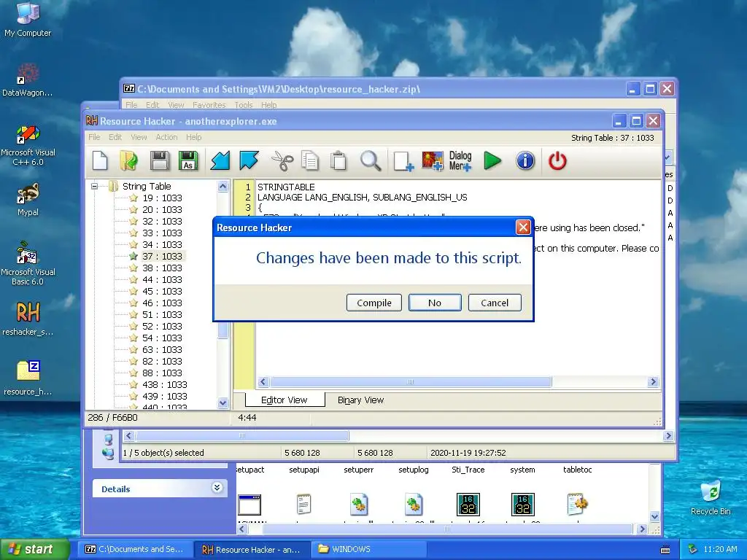Switch to the 7-Zip taskbar button
The width and height of the screenshot is (747, 560).
(x=135, y=549)
